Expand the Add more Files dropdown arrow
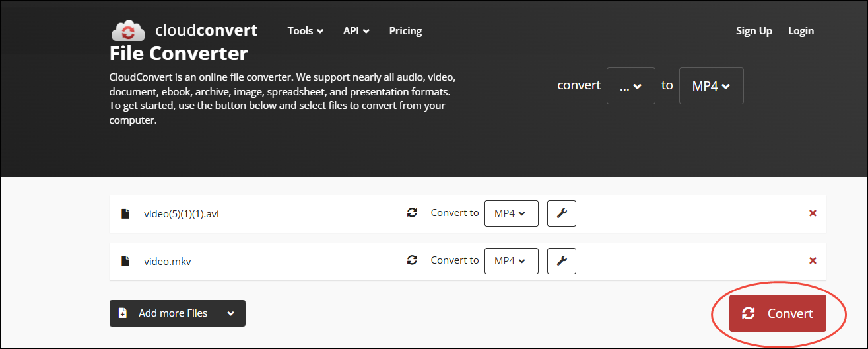 (x=230, y=313)
